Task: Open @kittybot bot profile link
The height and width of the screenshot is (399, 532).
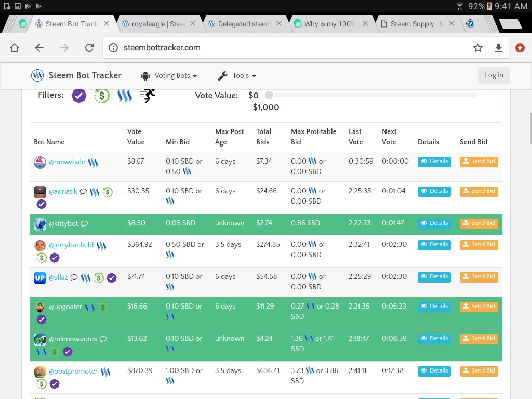Action: tap(63, 223)
